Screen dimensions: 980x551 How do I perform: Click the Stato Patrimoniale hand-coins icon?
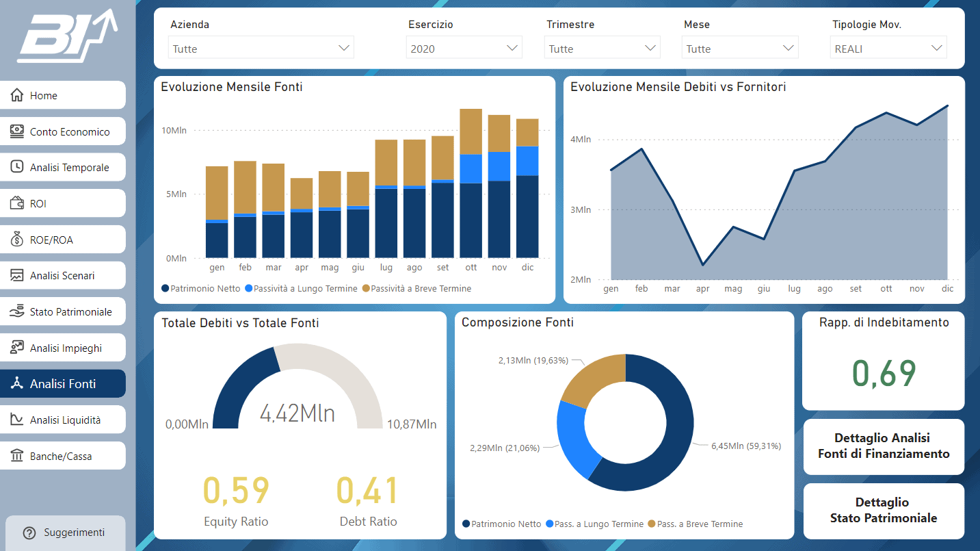(x=17, y=311)
